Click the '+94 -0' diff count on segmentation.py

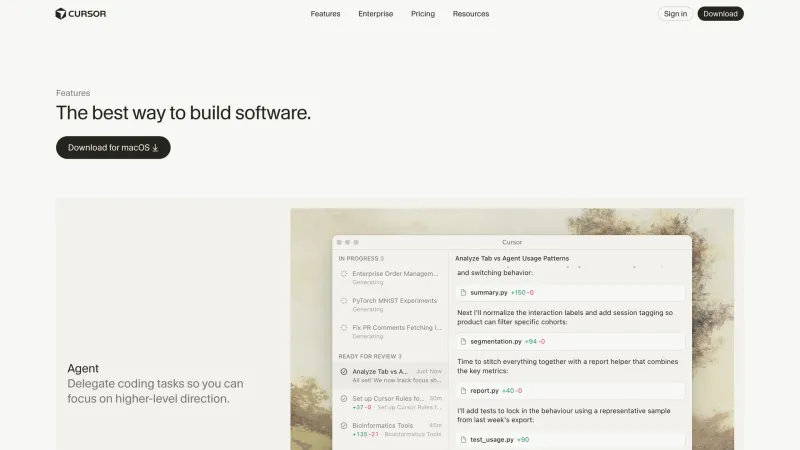(x=535, y=342)
